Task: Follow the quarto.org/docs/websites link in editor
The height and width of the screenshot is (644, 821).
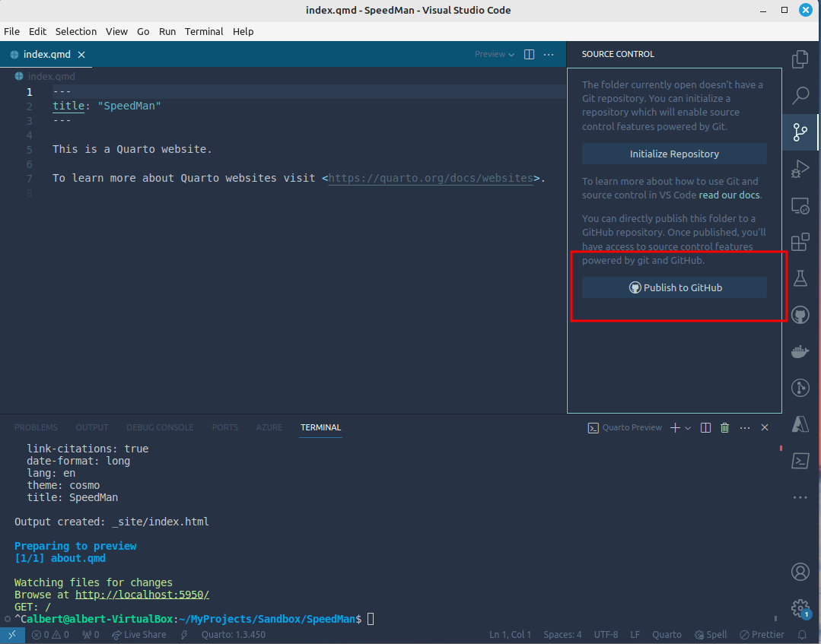Action: click(431, 179)
